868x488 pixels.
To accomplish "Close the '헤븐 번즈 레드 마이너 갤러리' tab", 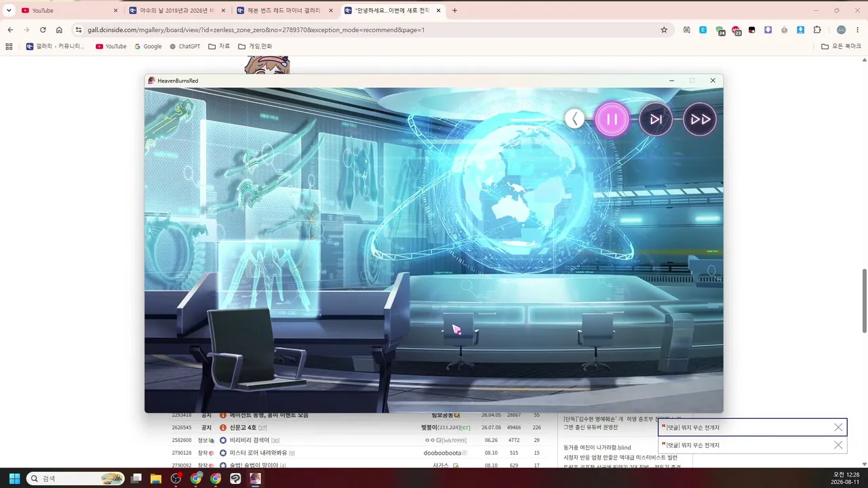I will pyautogui.click(x=330, y=10).
